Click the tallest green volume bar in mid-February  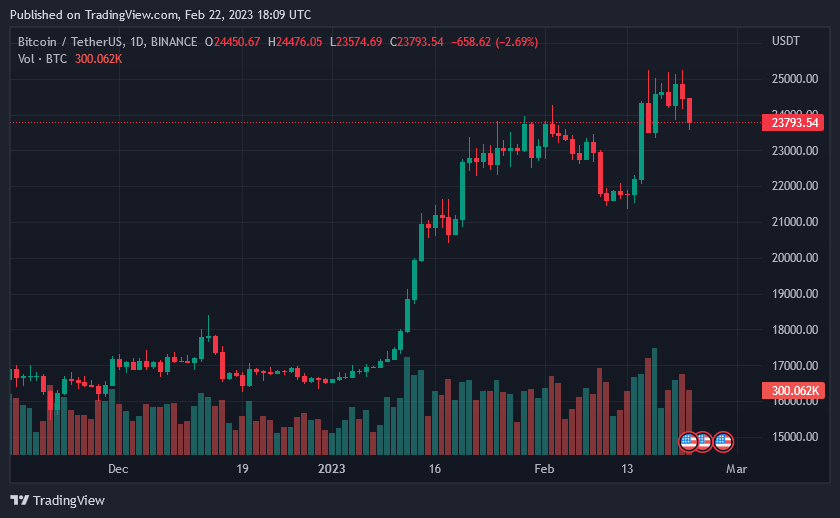tap(654, 401)
